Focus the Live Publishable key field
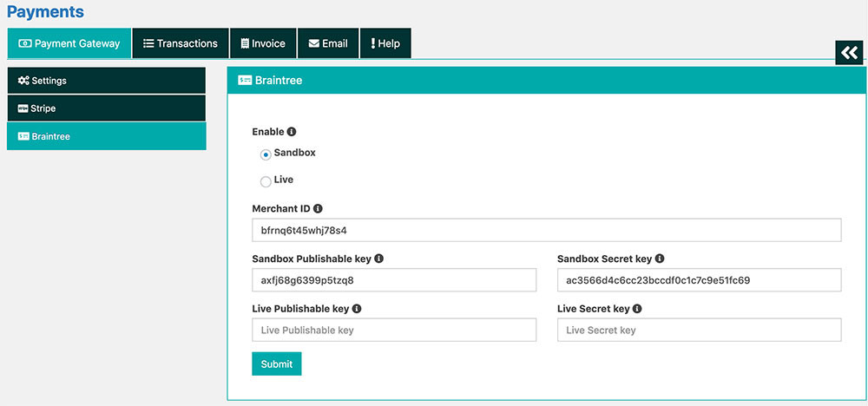Viewport: 868px width, 406px height. pyautogui.click(x=394, y=330)
